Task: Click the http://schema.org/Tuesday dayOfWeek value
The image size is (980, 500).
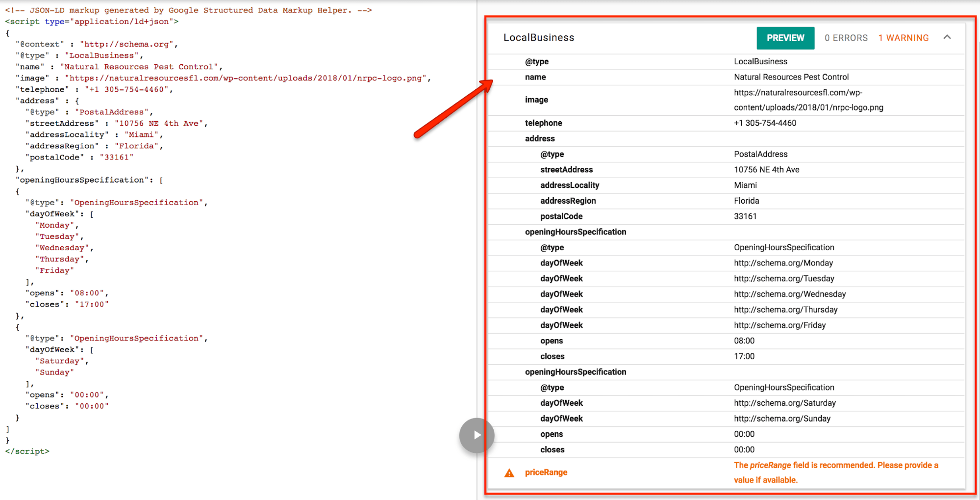Action: [784, 279]
